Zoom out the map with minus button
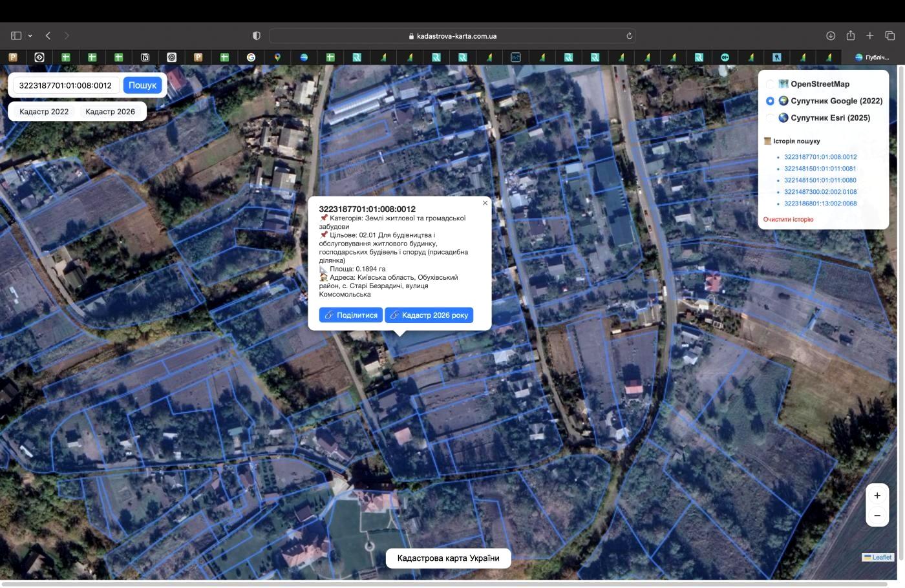 click(877, 515)
